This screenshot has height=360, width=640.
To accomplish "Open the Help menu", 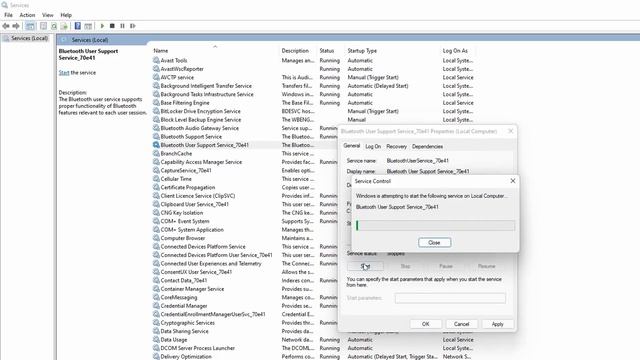I will point(66,15).
